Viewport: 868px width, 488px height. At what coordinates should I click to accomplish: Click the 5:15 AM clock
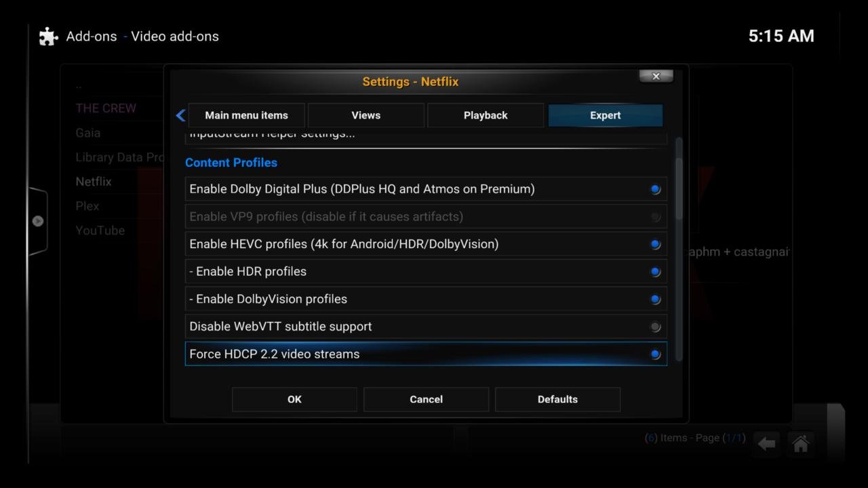point(781,37)
